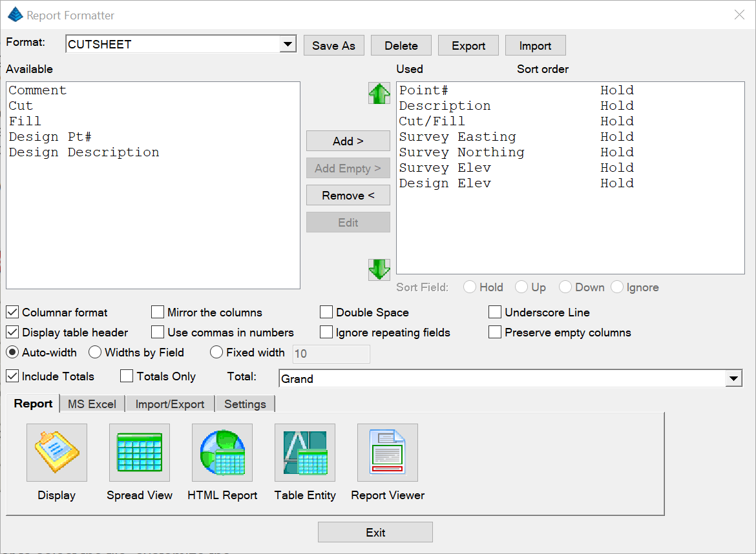The width and height of the screenshot is (756, 554).
Task: Select the Auto-width radio button
Action: click(x=12, y=353)
